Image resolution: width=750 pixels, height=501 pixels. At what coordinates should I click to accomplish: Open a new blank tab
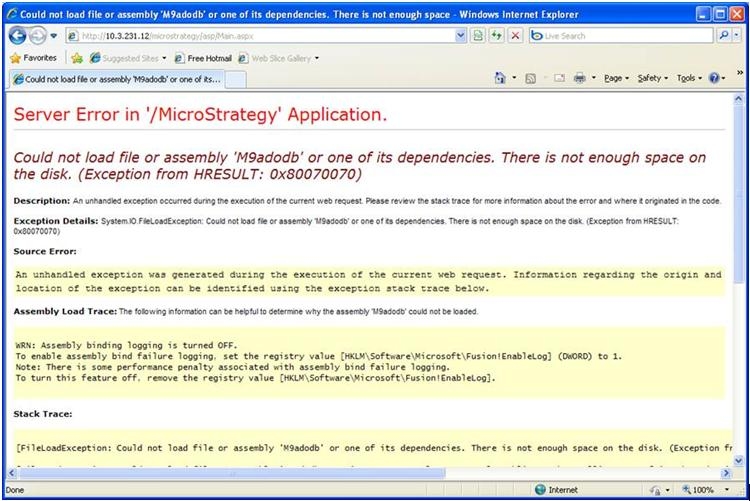235,80
